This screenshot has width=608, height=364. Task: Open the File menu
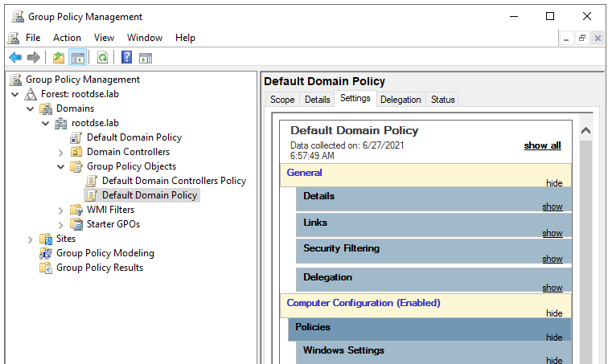click(33, 38)
